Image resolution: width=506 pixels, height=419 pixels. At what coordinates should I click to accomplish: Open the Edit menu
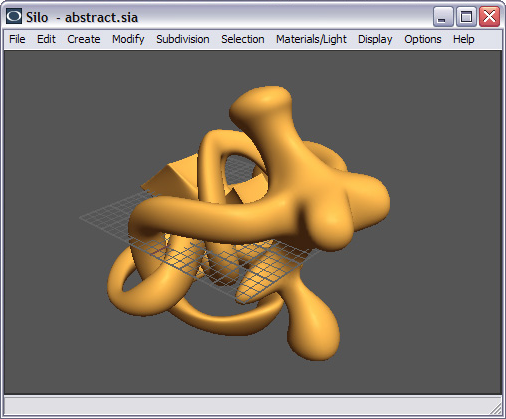[x=46, y=39]
